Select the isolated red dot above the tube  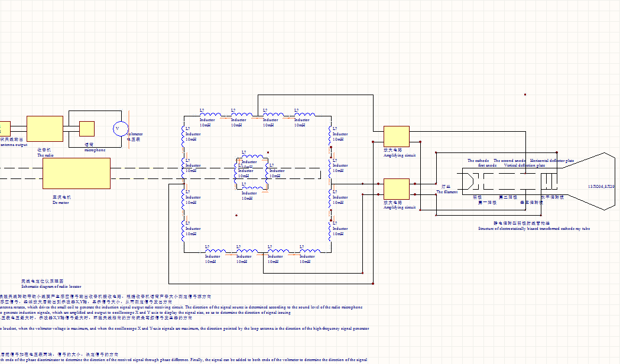pos(525,95)
